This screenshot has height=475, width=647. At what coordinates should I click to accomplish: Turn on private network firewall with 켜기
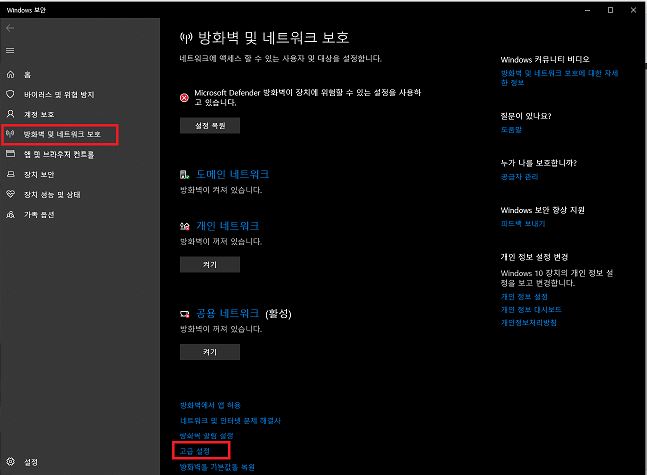point(210,265)
